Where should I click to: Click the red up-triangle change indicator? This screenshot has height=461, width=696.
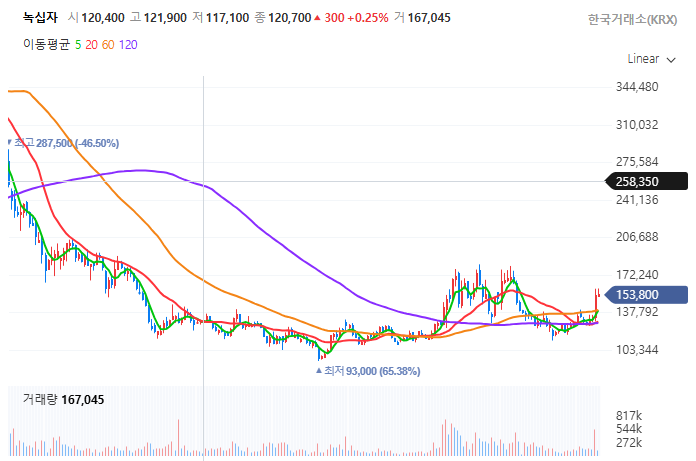coord(317,18)
